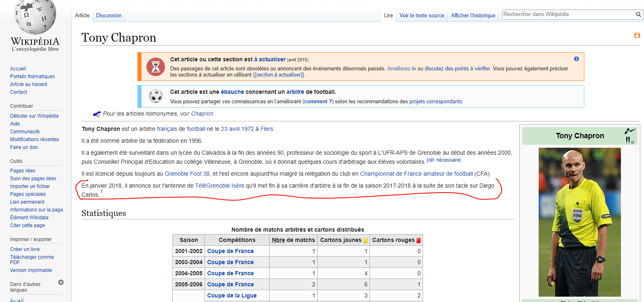Click the soccer ball stub icon
This screenshot has height=302, width=644.
pos(156,96)
